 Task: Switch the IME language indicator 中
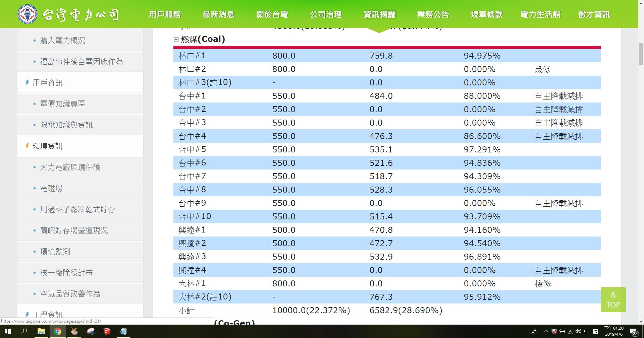(586, 331)
